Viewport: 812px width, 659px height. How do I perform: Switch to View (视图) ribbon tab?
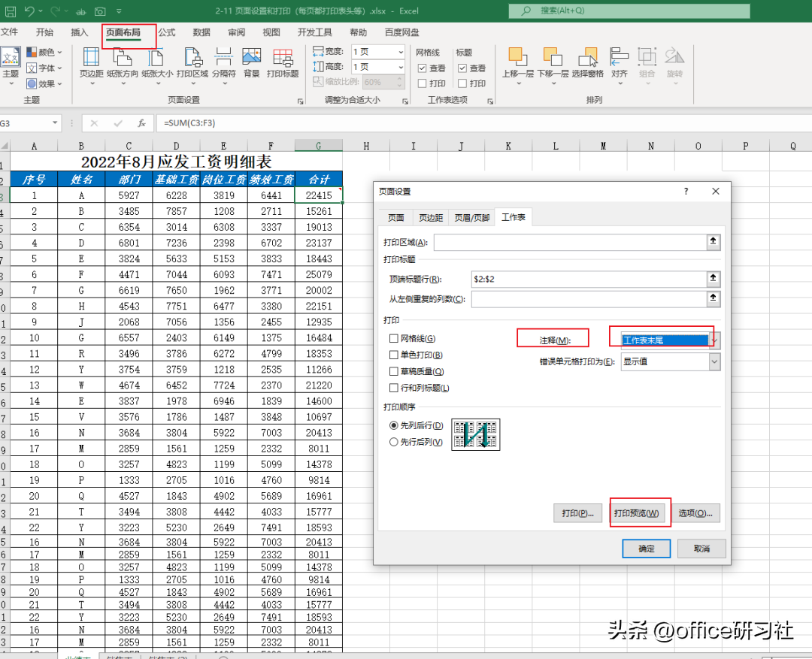(271, 32)
